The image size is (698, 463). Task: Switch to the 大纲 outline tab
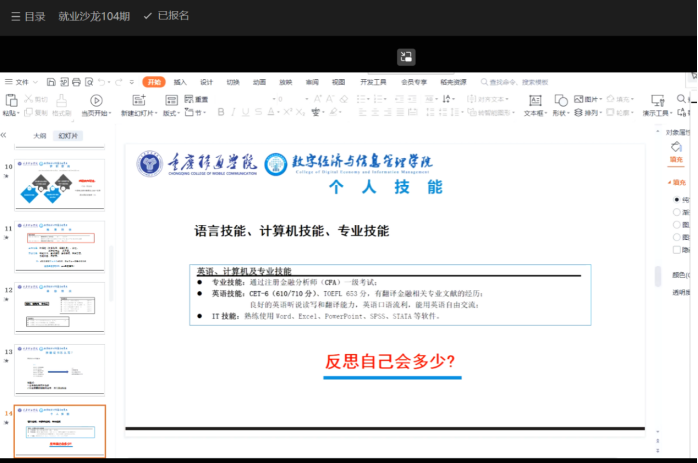point(39,135)
